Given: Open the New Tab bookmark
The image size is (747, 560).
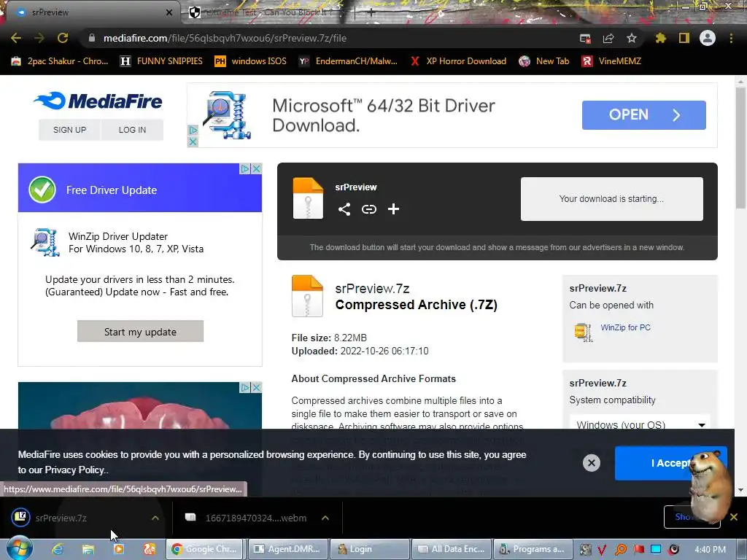Looking at the screenshot, I should pos(544,61).
